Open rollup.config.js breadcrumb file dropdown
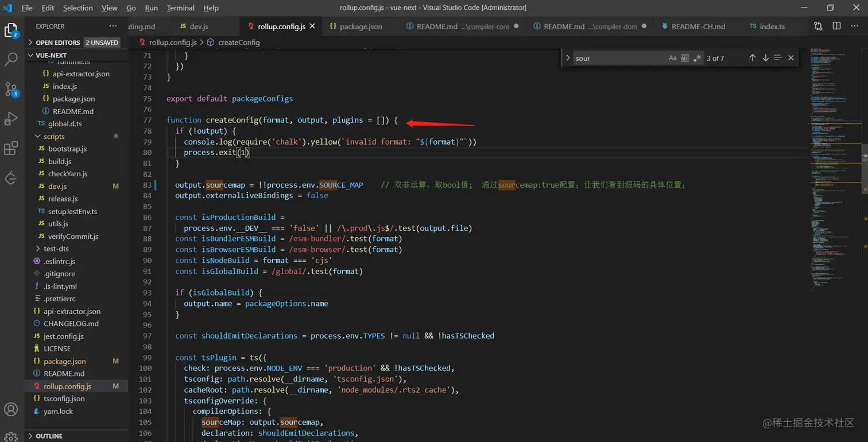Viewport: 868px width, 442px height. tap(168, 42)
